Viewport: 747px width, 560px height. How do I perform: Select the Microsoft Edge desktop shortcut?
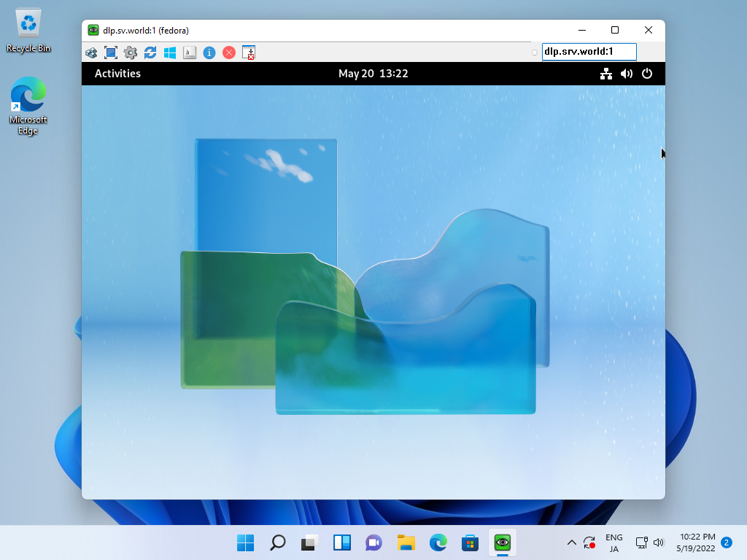coord(28,106)
